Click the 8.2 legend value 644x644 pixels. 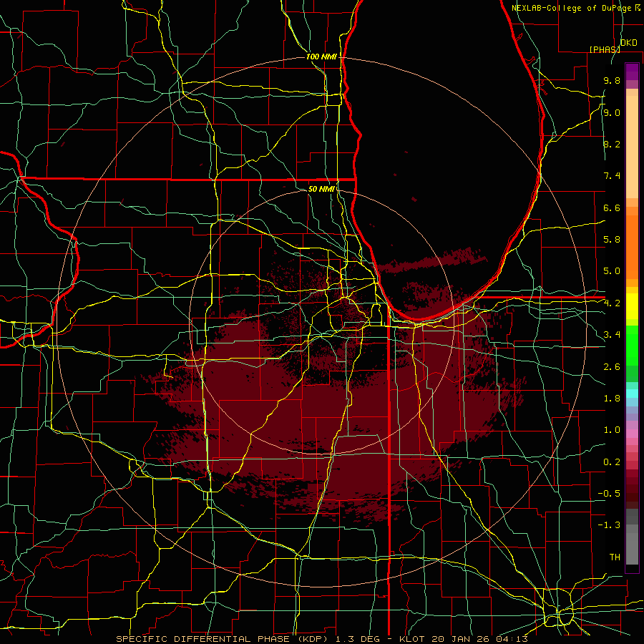click(612, 144)
